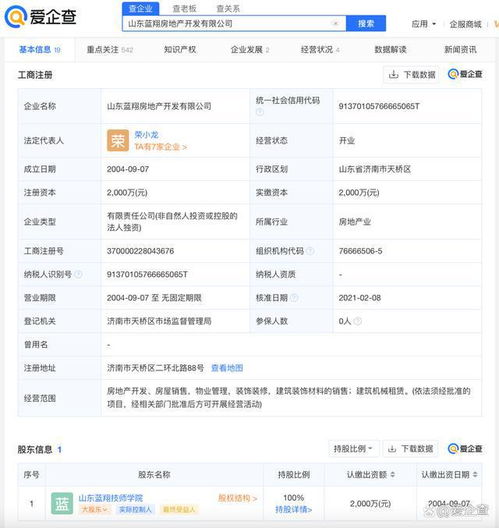Click the 爱企查 logo in the header
The image size is (499, 528).
pyautogui.click(x=40, y=17)
